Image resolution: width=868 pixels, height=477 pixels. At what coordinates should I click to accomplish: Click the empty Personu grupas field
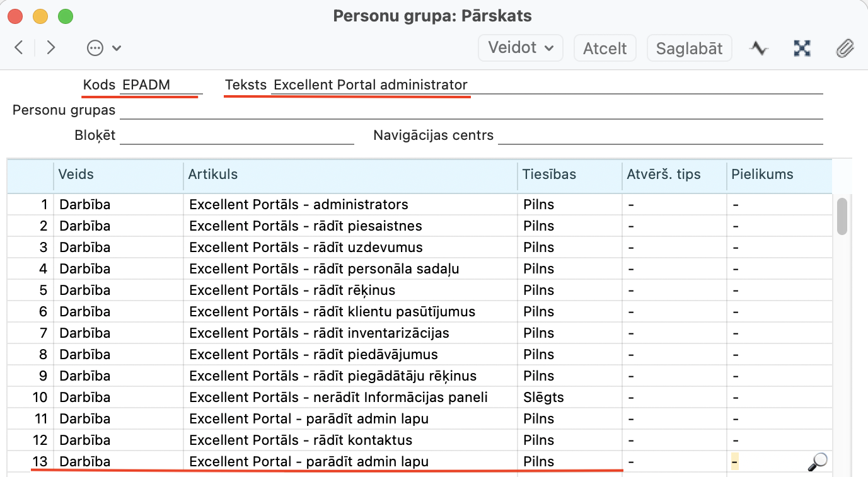[470, 110]
